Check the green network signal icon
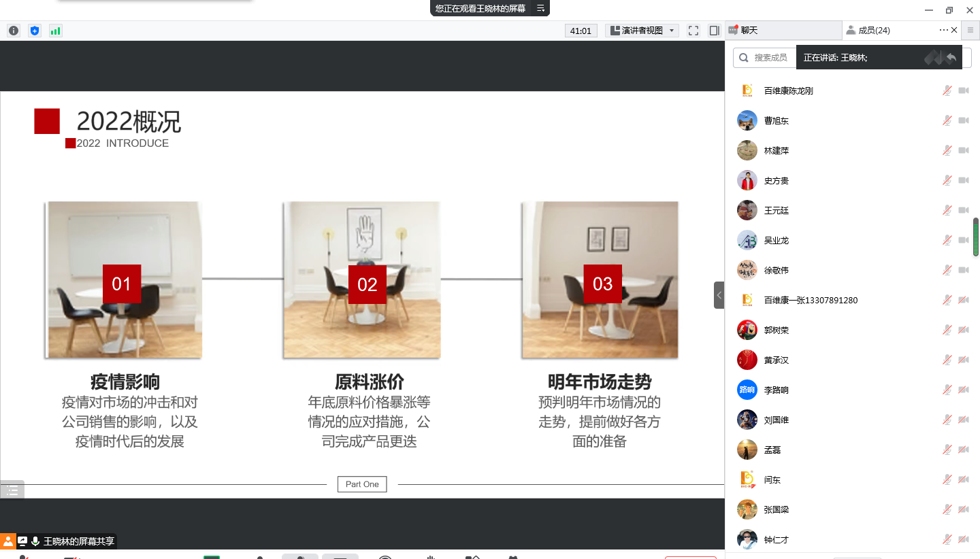The image size is (980, 559). pyautogui.click(x=55, y=31)
